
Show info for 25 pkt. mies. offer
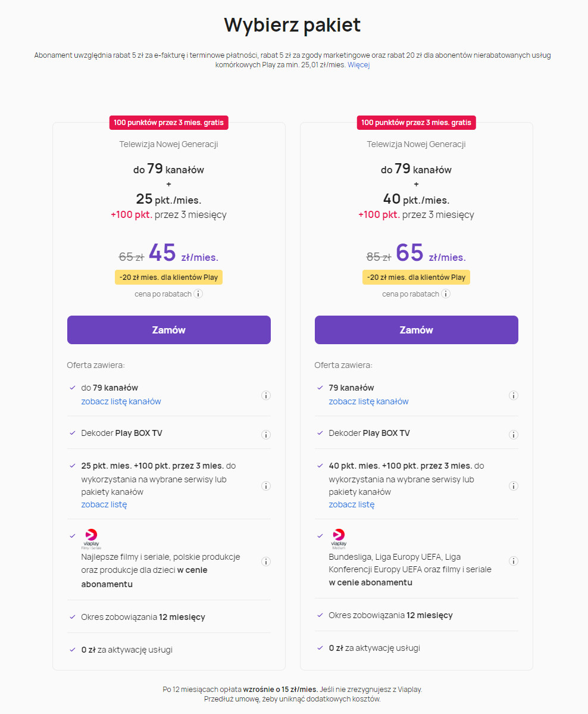pyautogui.click(x=266, y=486)
